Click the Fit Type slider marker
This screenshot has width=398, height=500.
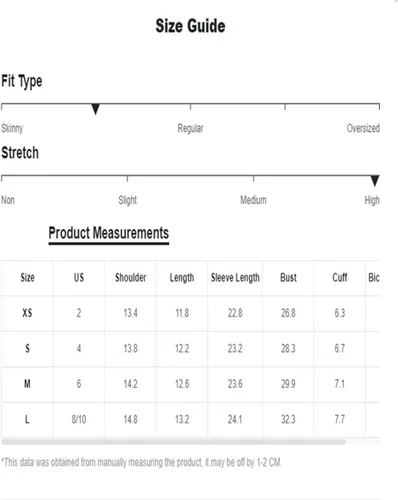95,109
